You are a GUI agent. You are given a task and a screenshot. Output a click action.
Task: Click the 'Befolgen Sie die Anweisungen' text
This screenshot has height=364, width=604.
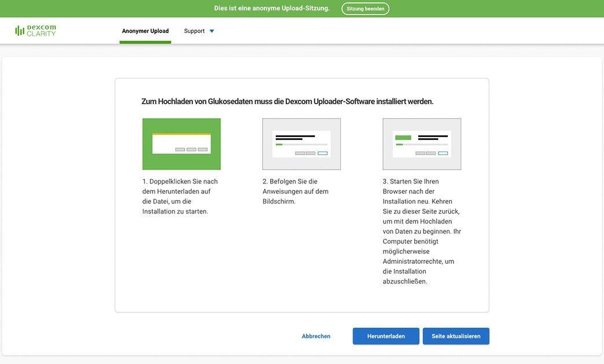296,192
